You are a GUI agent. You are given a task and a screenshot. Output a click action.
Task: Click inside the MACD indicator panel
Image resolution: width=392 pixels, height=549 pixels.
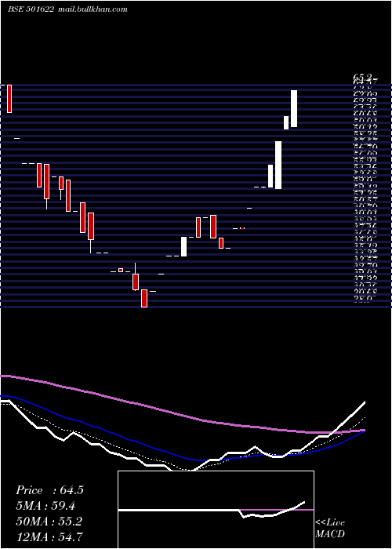(216, 510)
